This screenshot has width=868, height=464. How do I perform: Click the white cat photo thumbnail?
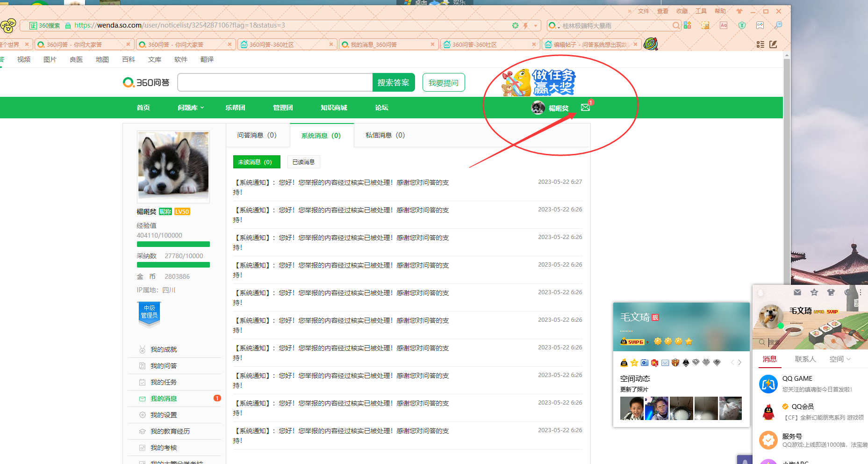731,408
